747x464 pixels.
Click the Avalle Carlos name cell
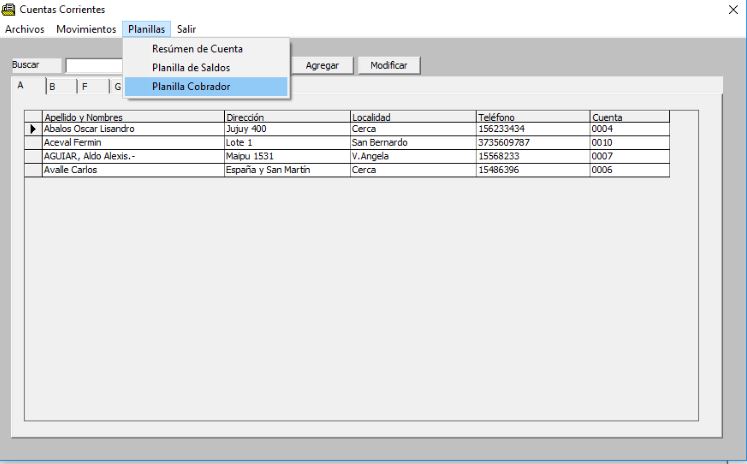pyautogui.click(x=133, y=170)
